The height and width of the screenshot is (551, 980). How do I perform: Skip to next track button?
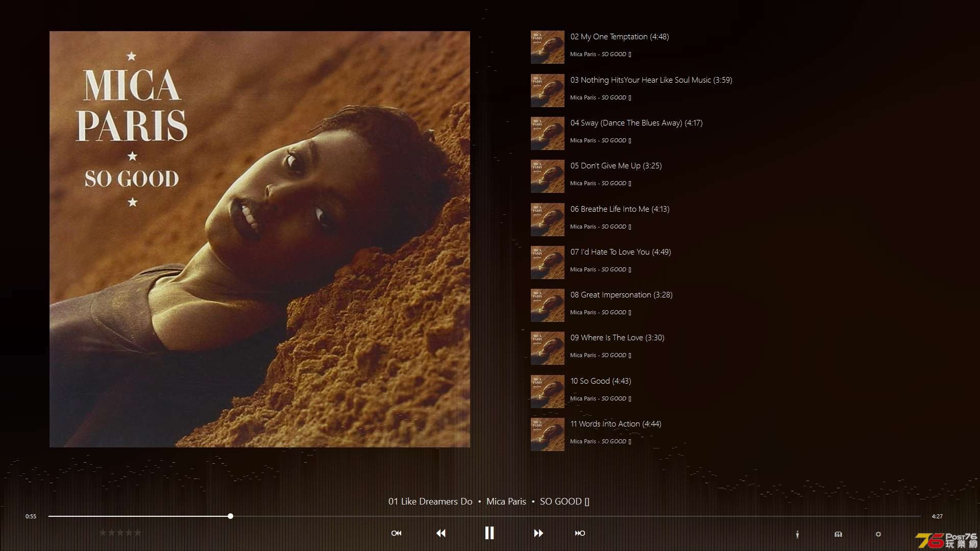click(580, 533)
